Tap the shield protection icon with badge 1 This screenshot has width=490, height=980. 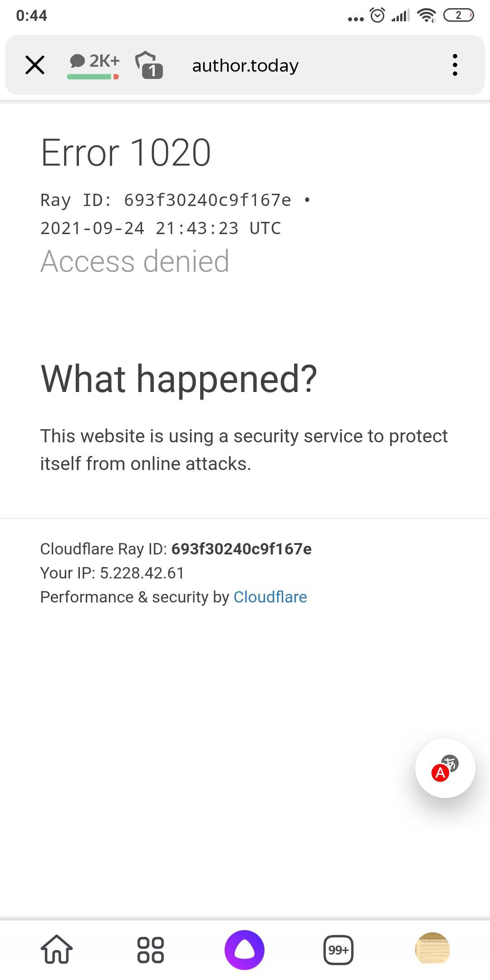[x=149, y=65]
